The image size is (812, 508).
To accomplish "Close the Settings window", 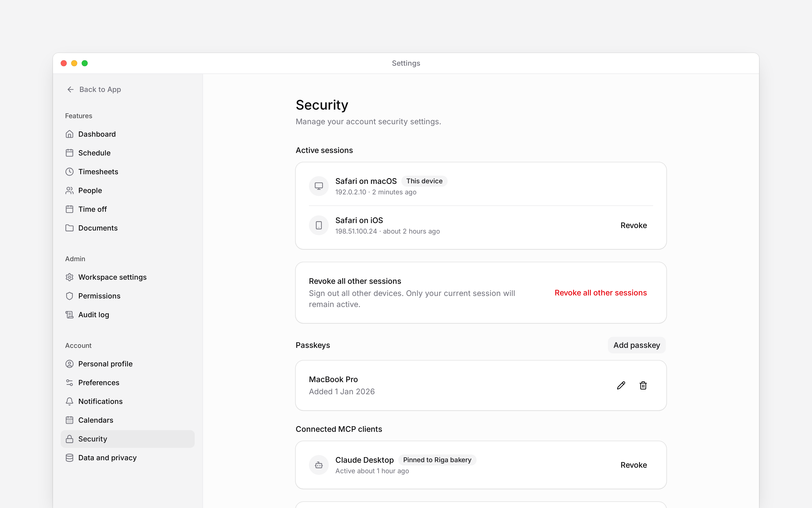I will click(64, 63).
